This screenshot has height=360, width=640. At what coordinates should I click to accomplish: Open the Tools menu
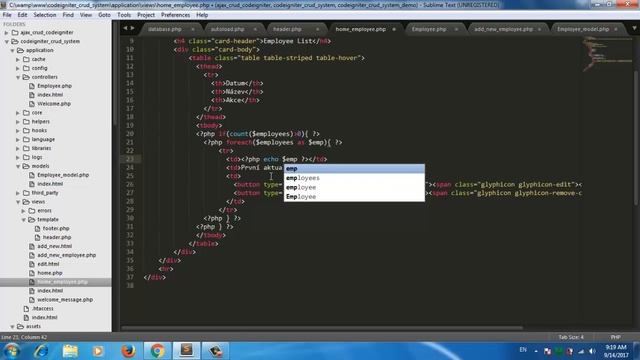pos(124,15)
